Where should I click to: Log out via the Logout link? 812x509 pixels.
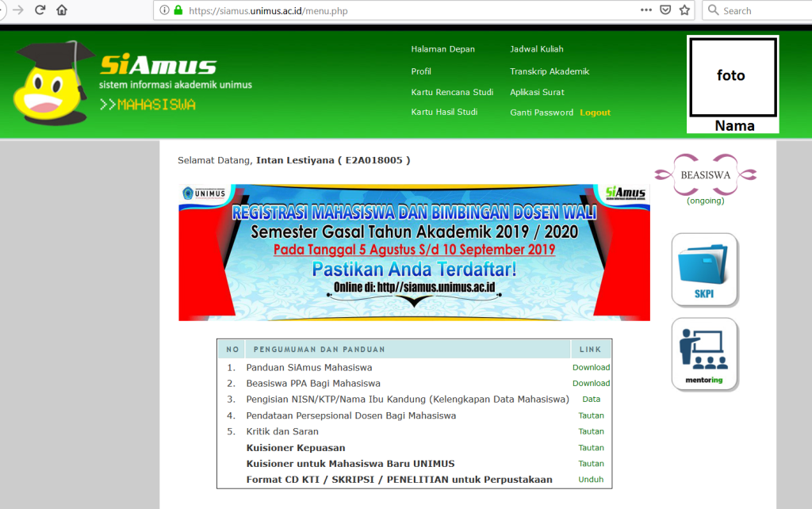coord(595,113)
